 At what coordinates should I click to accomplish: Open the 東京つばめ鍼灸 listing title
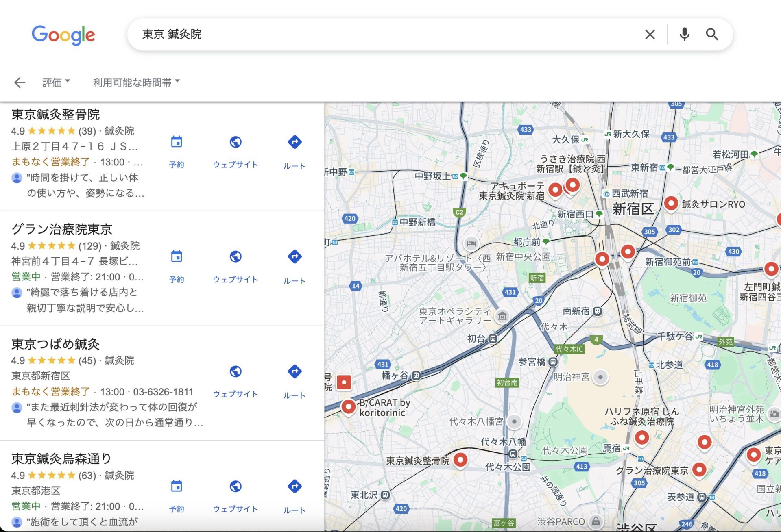[x=56, y=344]
